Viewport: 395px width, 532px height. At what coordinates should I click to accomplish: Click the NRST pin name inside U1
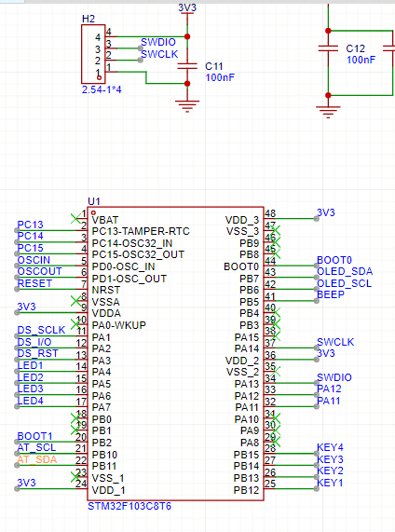[x=106, y=290]
